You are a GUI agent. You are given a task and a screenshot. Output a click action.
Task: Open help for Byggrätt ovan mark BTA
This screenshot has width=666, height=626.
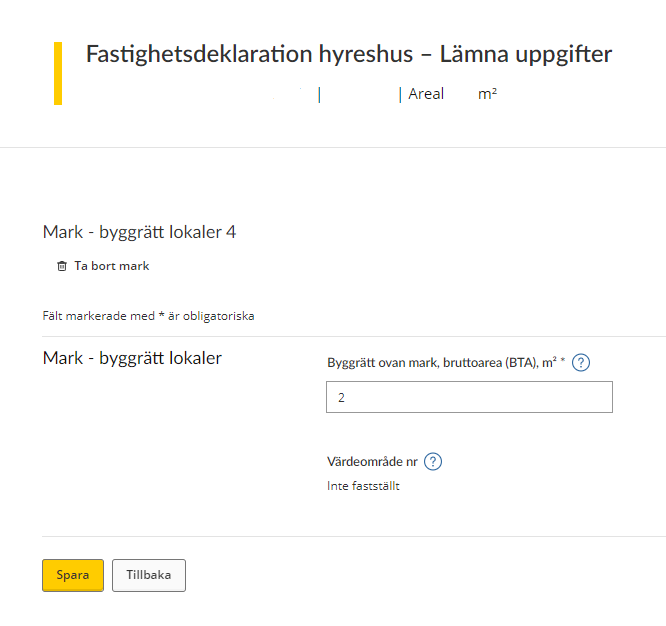[x=581, y=363]
